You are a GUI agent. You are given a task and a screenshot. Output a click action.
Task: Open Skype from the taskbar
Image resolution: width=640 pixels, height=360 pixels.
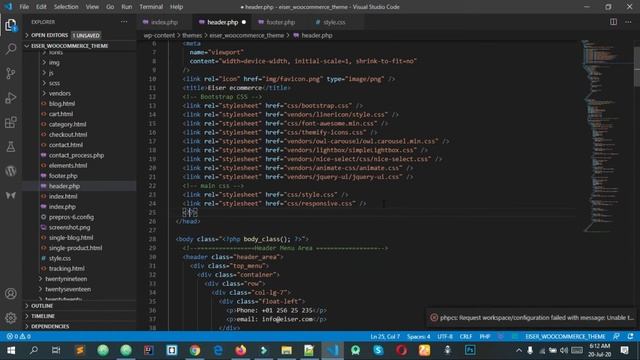coord(378,350)
